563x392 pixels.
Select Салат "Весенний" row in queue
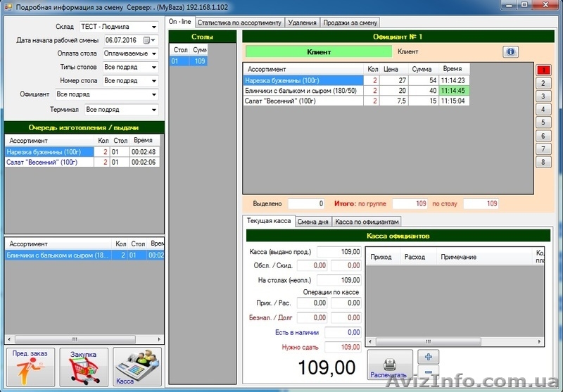tap(48, 163)
